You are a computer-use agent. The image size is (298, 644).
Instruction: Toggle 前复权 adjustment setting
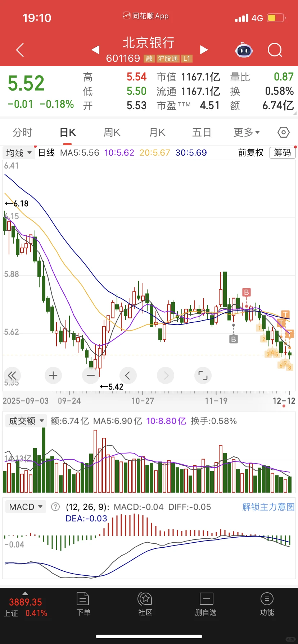pos(250,153)
